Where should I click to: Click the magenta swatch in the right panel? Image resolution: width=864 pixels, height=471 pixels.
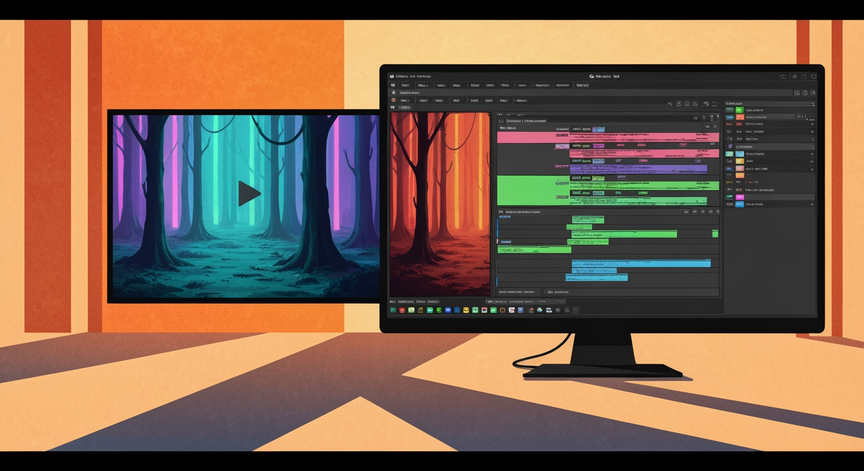coord(739,197)
